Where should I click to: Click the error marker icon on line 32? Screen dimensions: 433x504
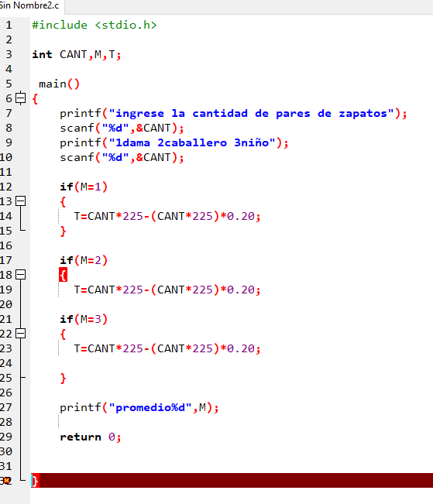(x=6, y=481)
